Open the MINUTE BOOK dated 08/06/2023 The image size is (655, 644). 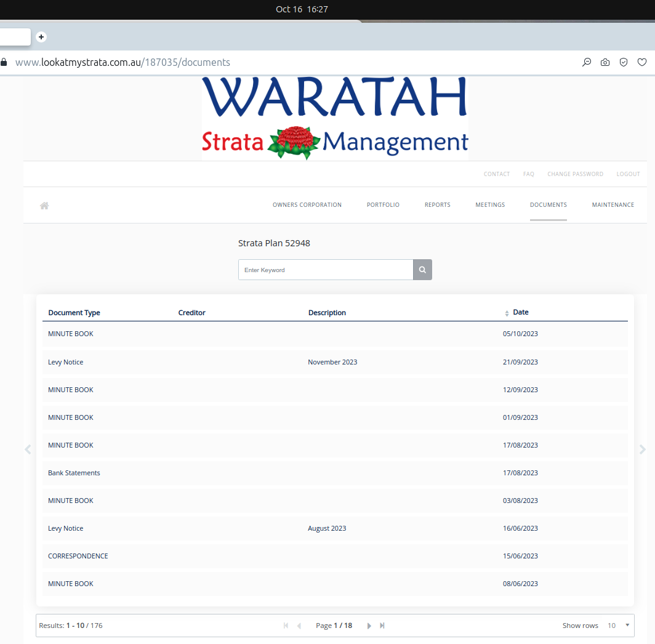(x=335, y=584)
